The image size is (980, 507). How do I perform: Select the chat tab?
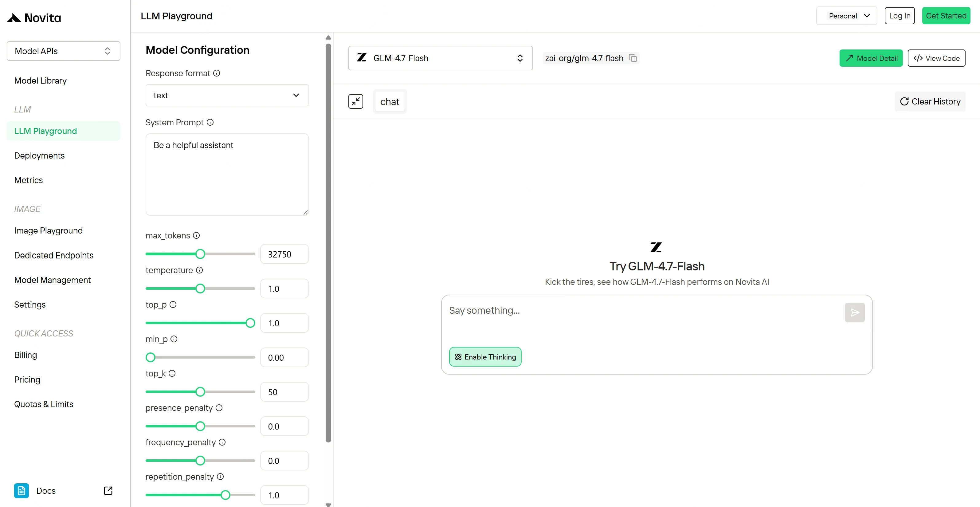(390, 102)
